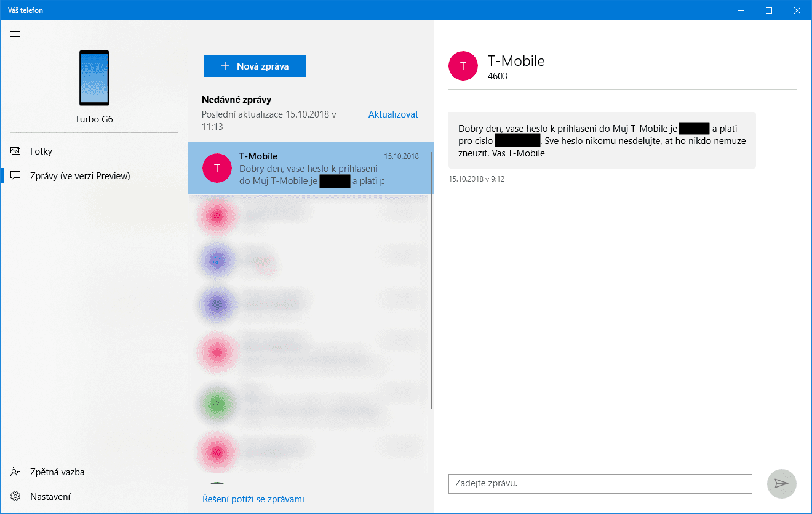
Task: Click the Zadejte zprávu message input field
Action: pos(600,484)
